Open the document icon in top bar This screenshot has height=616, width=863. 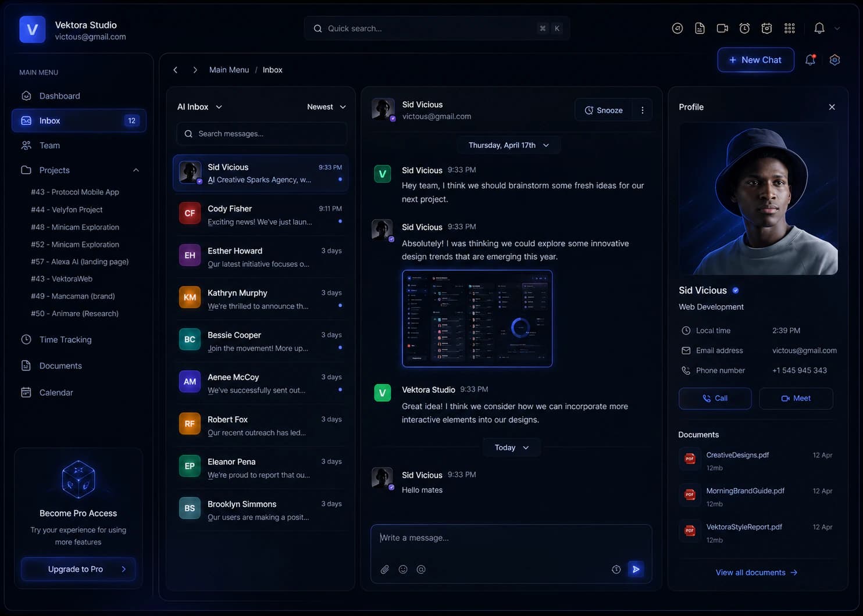[x=700, y=28]
